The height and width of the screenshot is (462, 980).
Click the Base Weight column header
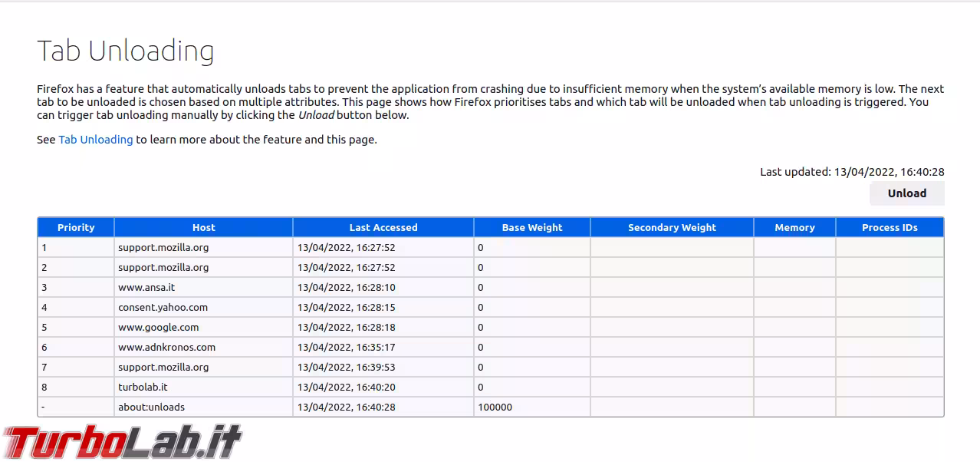531,227
